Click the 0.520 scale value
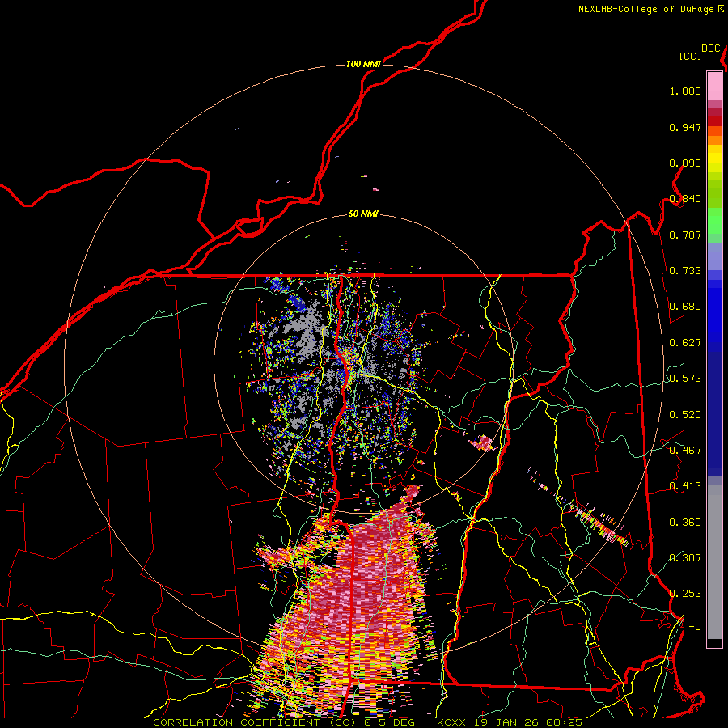The image size is (728, 728). (685, 415)
